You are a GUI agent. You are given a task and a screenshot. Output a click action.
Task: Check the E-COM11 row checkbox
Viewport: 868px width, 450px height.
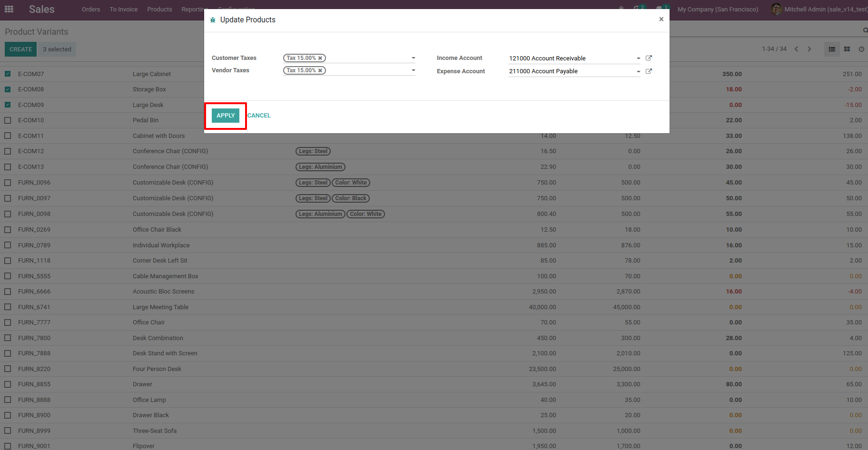pos(8,136)
